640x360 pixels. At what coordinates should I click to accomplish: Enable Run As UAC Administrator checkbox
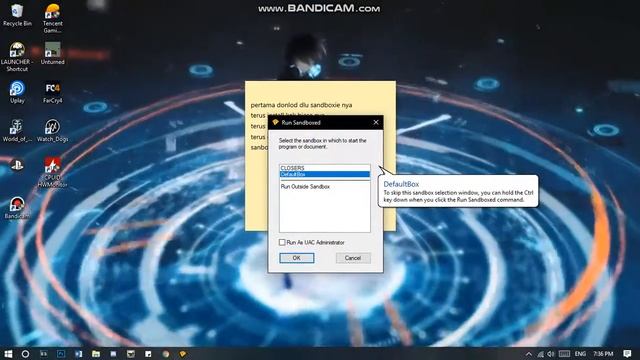(x=282, y=242)
